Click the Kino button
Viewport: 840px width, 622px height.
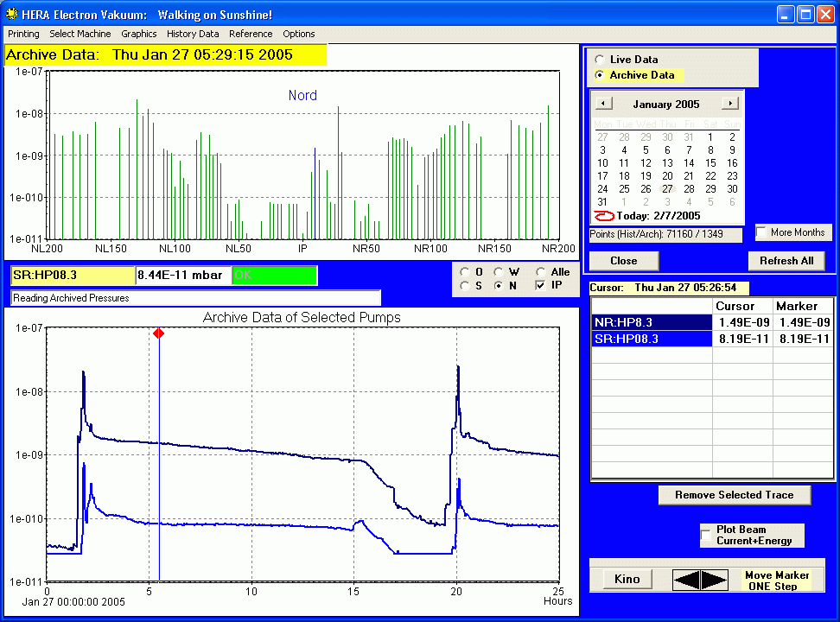click(627, 579)
